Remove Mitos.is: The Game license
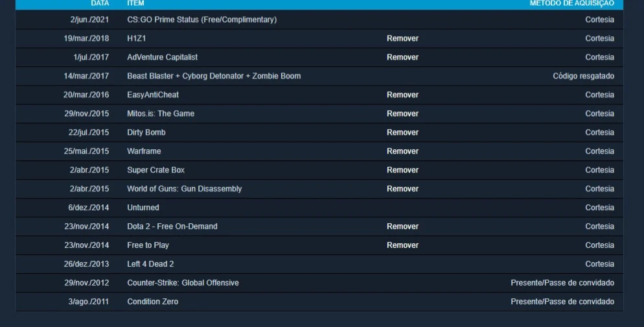The width and height of the screenshot is (644, 327). pyautogui.click(x=402, y=114)
